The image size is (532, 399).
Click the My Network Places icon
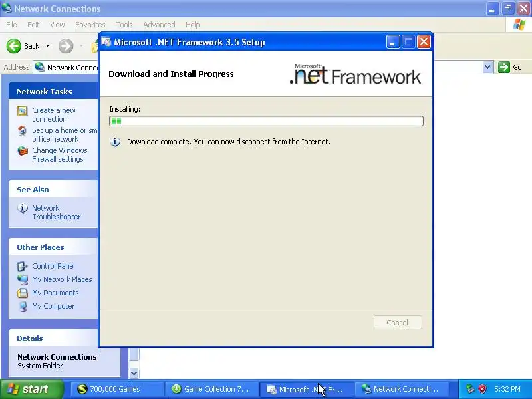point(23,279)
